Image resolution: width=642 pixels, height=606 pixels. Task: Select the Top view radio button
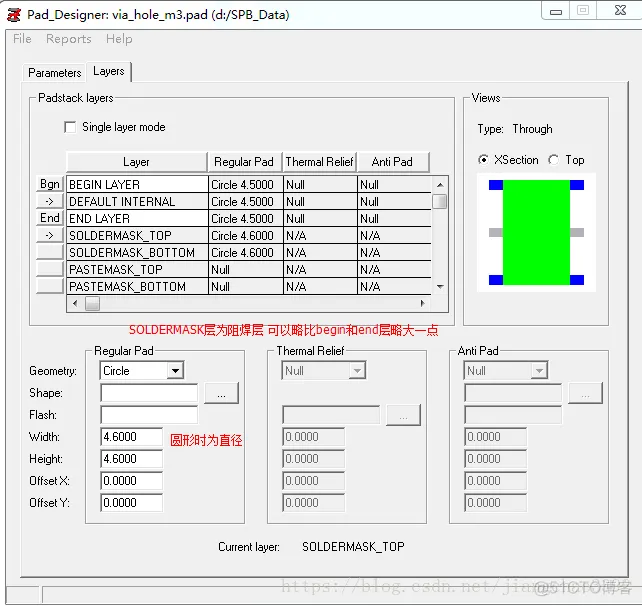tap(554, 160)
